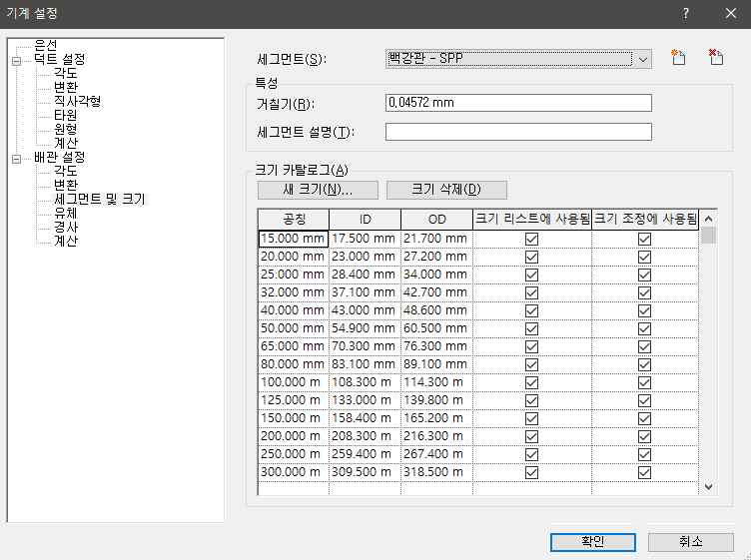Select 경사 in the tree
This screenshot has width=751, height=560.
(66, 227)
